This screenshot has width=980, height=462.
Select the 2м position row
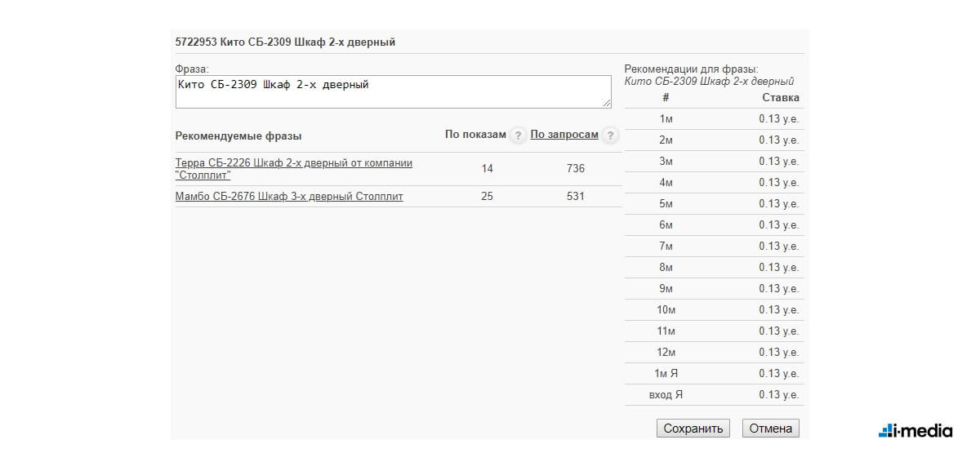[x=714, y=140]
